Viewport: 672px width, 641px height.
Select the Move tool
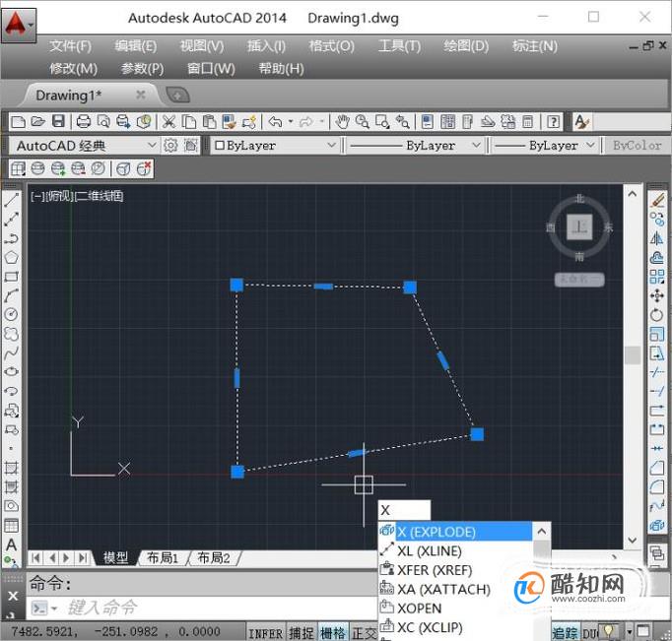[657, 295]
